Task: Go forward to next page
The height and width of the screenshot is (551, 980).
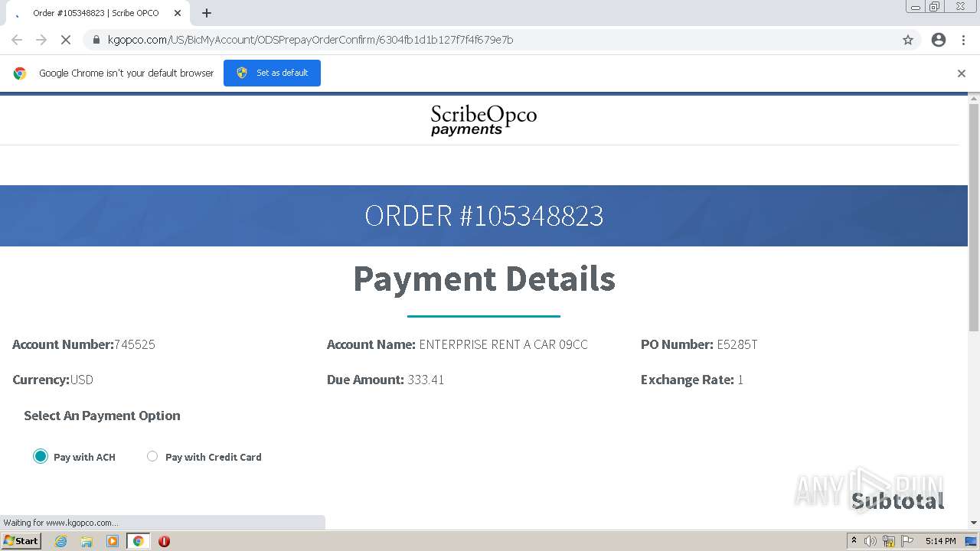Action: [x=41, y=40]
